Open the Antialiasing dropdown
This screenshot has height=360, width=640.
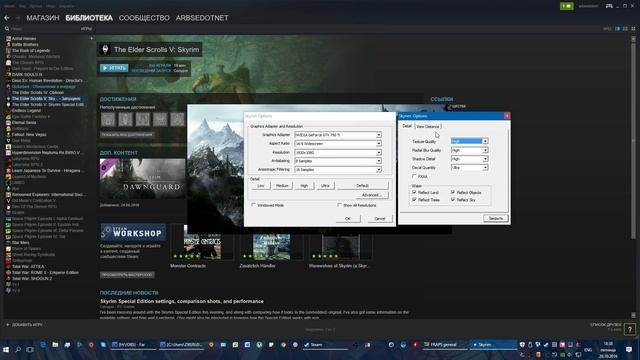[338, 161]
